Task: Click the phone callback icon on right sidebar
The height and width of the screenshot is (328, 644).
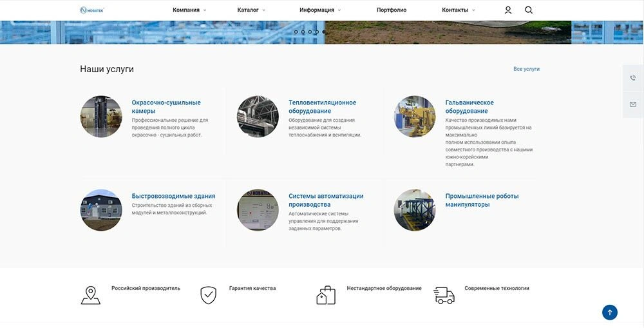Action: click(x=633, y=78)
